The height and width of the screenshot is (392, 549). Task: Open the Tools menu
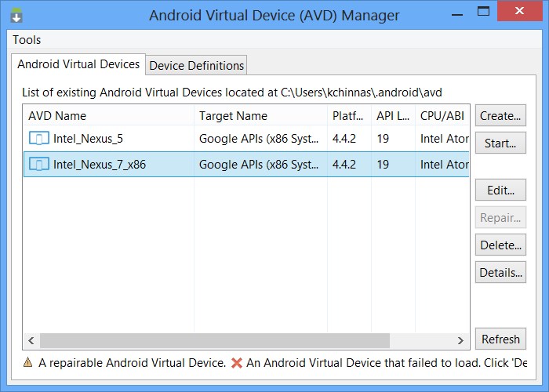27,40
